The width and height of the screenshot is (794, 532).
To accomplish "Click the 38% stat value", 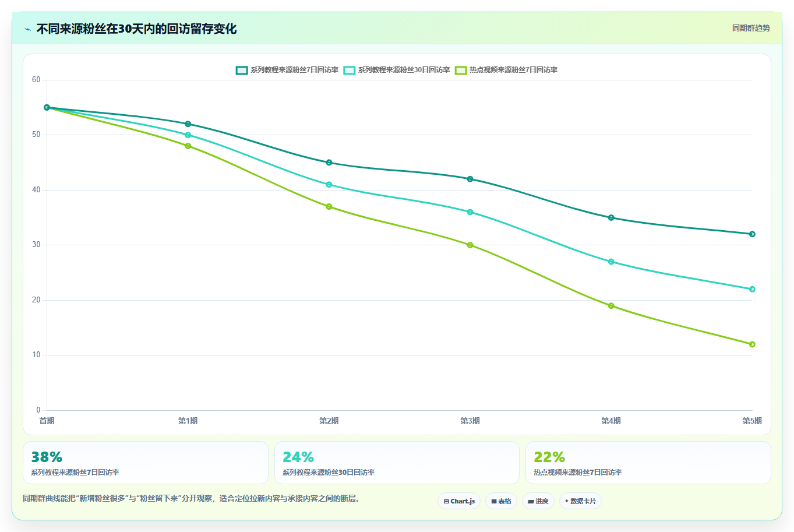I will pyautogui.click(x=47, y=457).
